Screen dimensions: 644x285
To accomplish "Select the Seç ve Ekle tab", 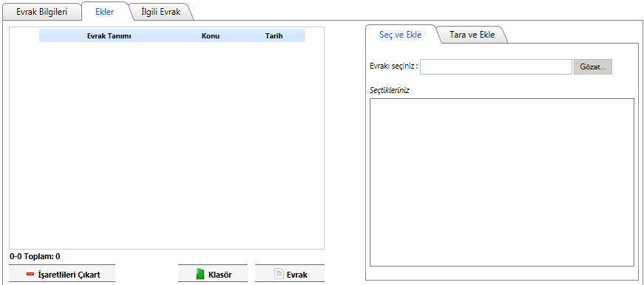I will point(401,35).
